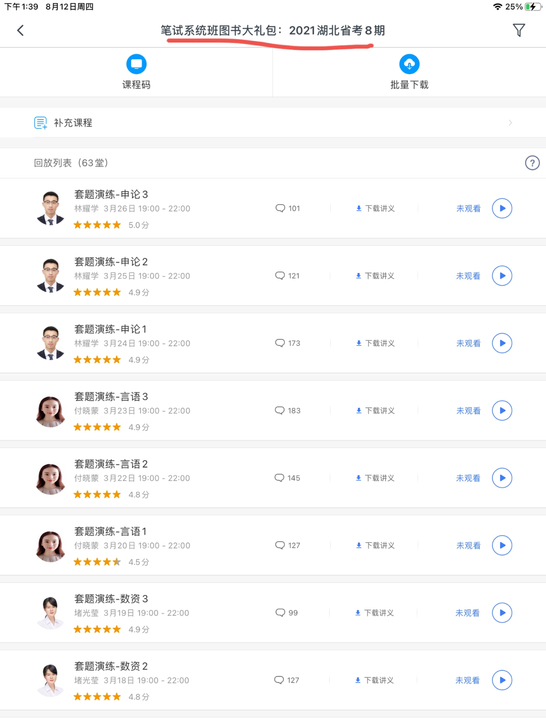546x728 pixels.
Task: Open the 课程码 course code icon
Action: 136,64
